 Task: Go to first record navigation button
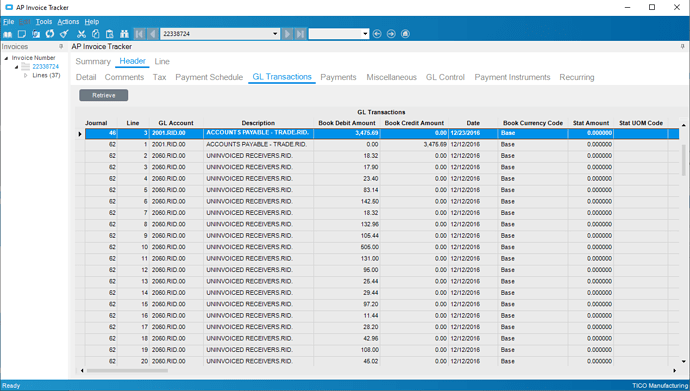coord(139,34)
